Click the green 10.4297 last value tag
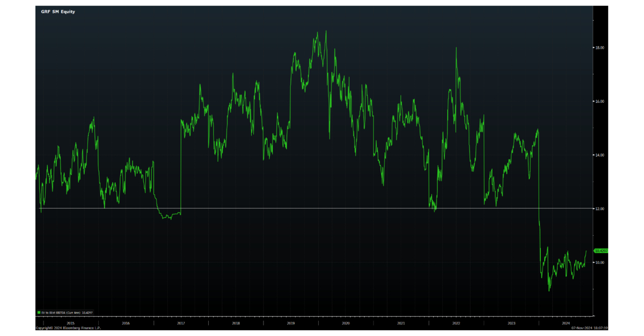The width and height of the screenshot is (644, 336). click(x=600, y=251)
